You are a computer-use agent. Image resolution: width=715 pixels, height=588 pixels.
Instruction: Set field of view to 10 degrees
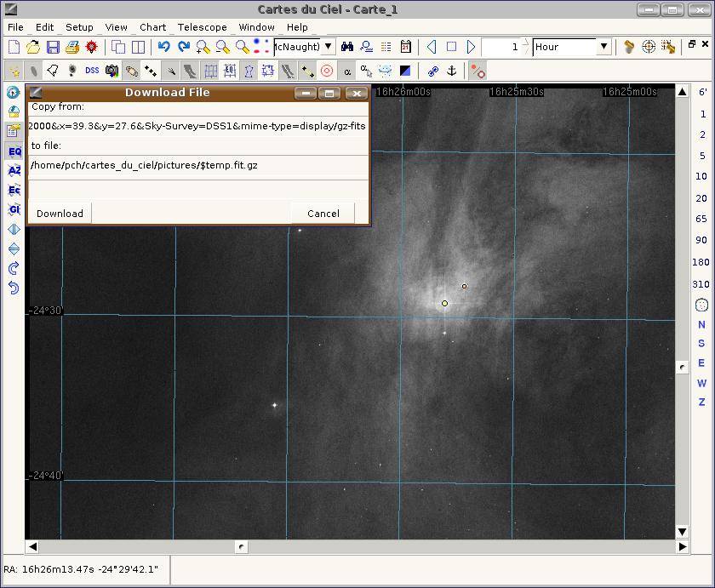pos(701,176)
